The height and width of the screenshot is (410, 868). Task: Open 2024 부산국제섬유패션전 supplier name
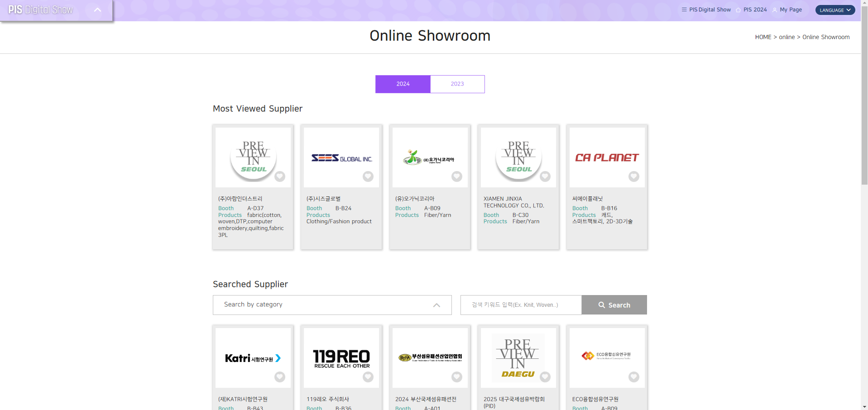coord(426,399)
